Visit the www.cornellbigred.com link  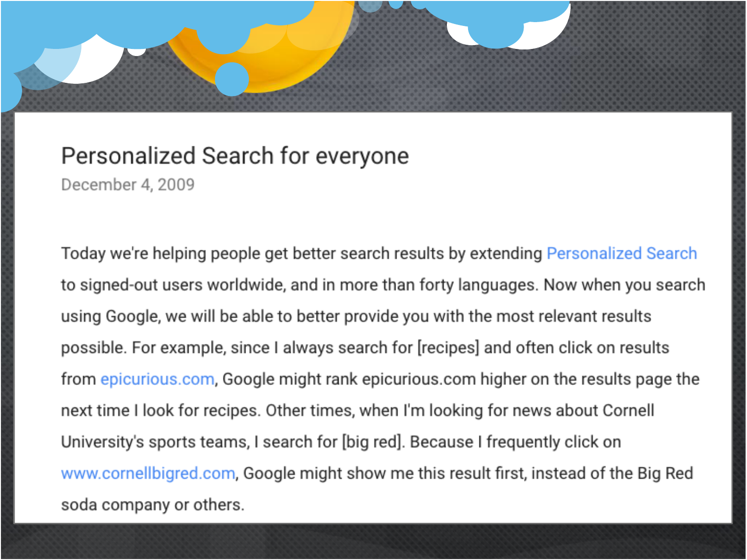pos(148,473)
